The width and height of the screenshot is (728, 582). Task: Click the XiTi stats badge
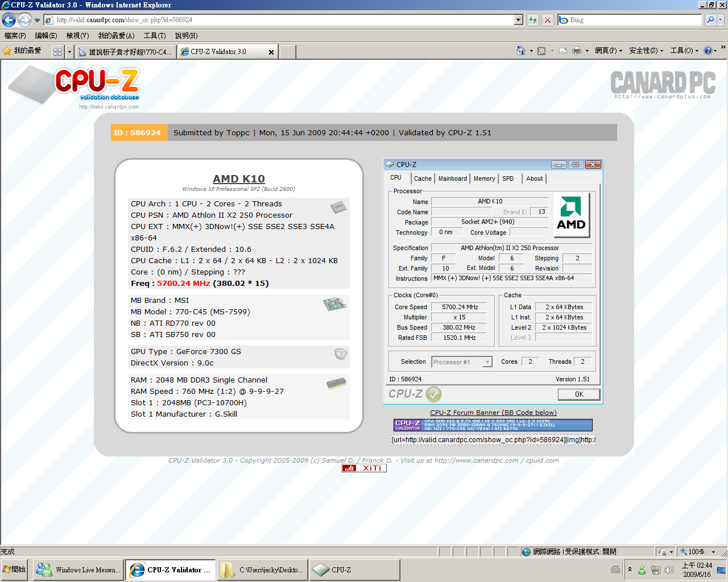click(364, 468)
